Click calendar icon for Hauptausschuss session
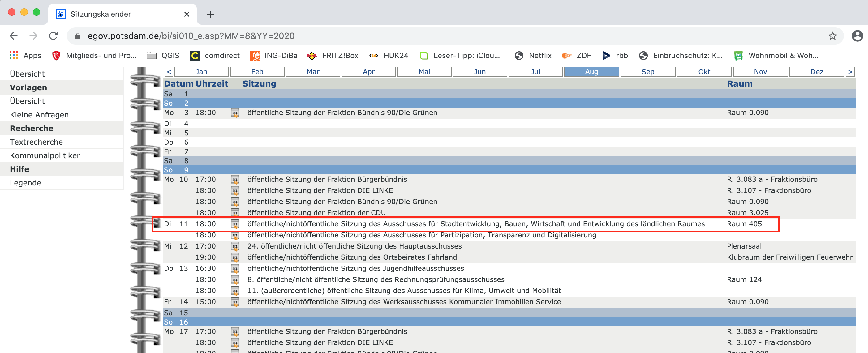This screenshot has width=868, height=353. point(235,246)
